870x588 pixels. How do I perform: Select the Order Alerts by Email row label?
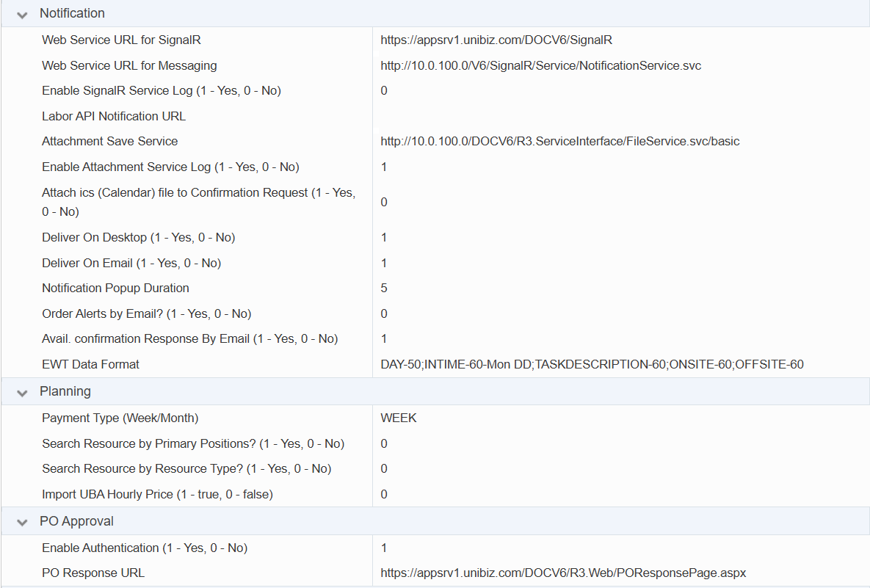(x=146, y=314)
